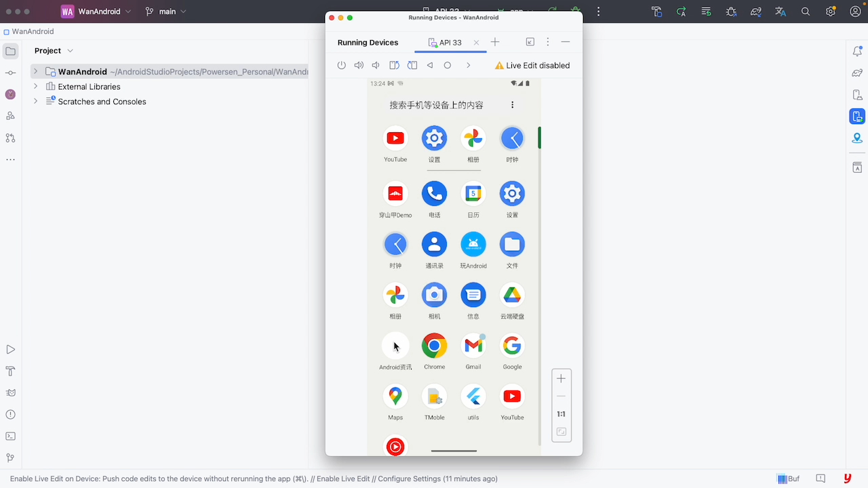
Task: Open Gmail app on emulator
Action: coord(473,351)
